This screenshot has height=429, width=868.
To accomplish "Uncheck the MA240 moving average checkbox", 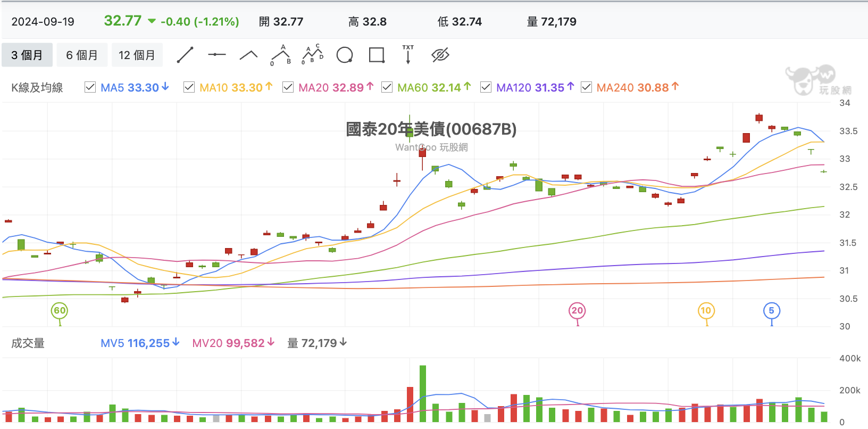I will pos(586,87).
